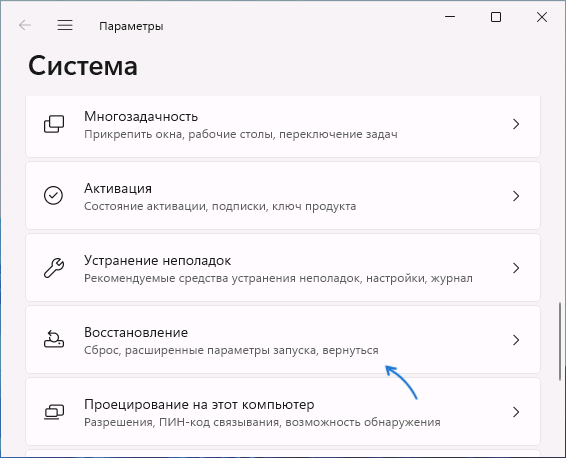This screenshot has width=566, height=458.
Task: Select the Устранение неполадок title
Action: coord(157,260)
